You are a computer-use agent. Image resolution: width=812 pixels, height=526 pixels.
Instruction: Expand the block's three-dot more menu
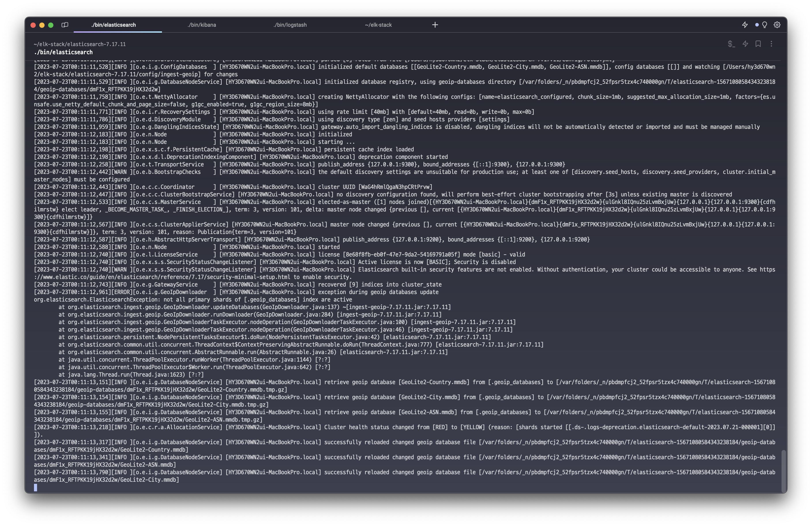(771, 44)
